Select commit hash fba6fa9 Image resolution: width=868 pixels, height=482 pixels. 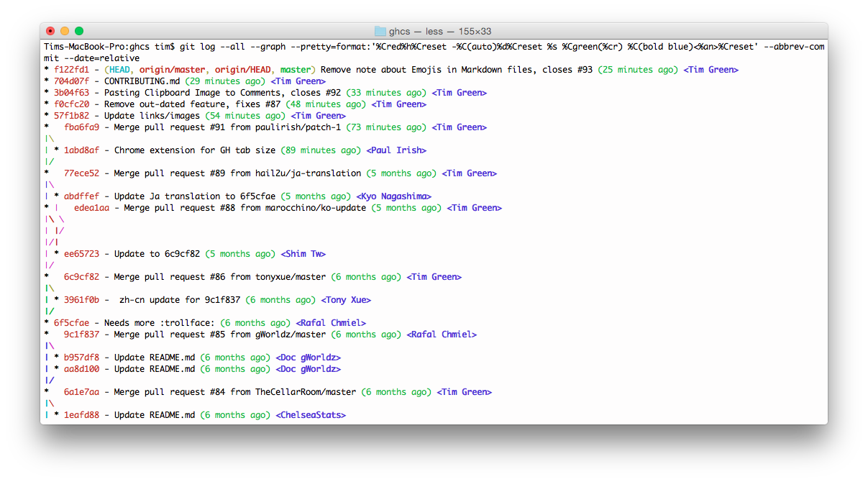(81, 127)
